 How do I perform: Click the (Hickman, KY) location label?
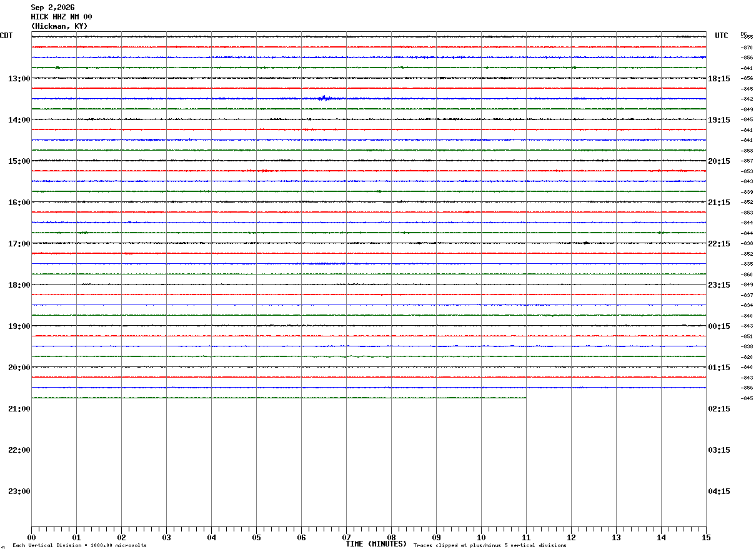(x=59, y=26)
